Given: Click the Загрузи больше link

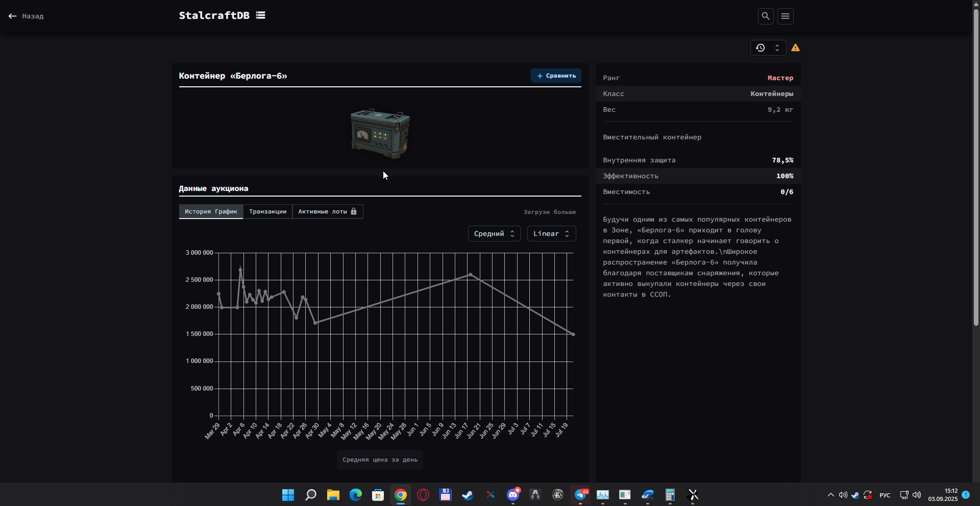Looking at the screenshot, I should [550, 212].
